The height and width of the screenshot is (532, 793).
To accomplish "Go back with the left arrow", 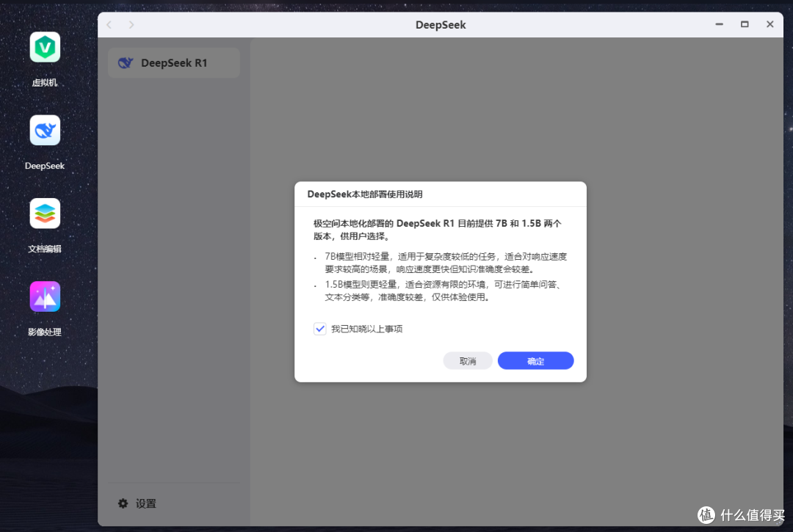I will 109,25.
